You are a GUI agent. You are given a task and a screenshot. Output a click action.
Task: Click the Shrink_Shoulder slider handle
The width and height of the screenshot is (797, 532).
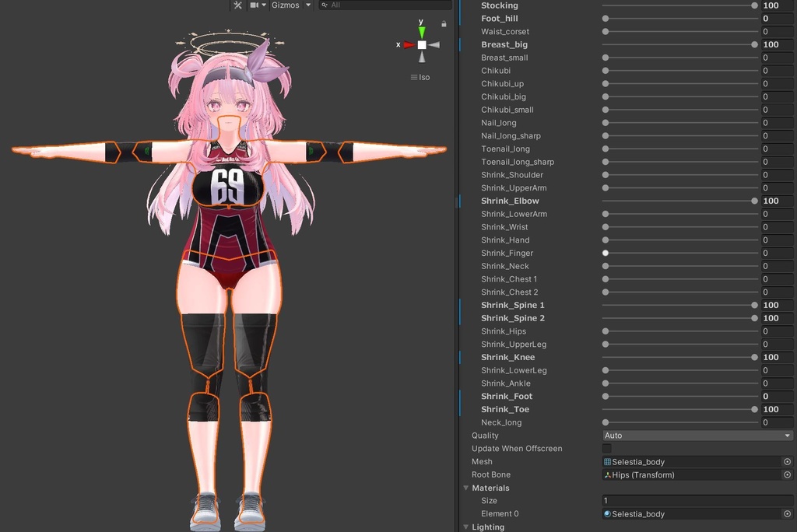[x=606, y=175]
